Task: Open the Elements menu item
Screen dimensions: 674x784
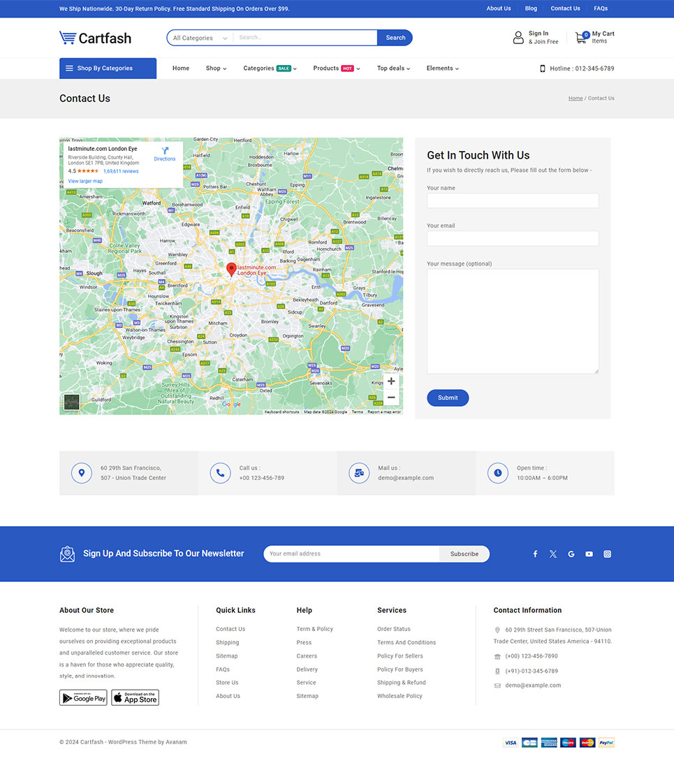Action: [442, 68]
